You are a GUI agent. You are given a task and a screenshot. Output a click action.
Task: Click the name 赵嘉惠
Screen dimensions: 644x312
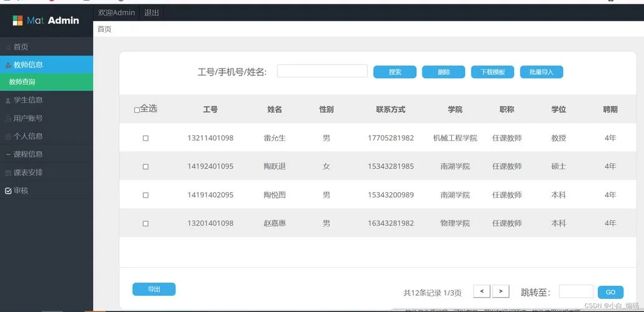275,223
